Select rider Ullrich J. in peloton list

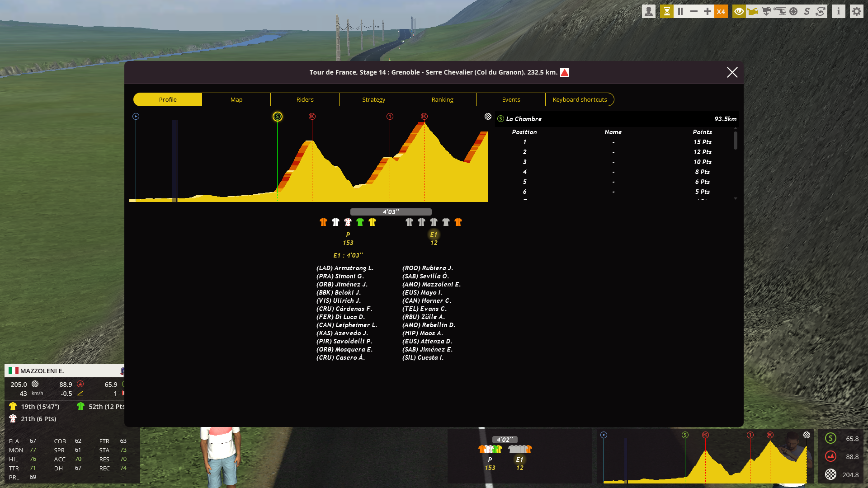coord(339,300)
